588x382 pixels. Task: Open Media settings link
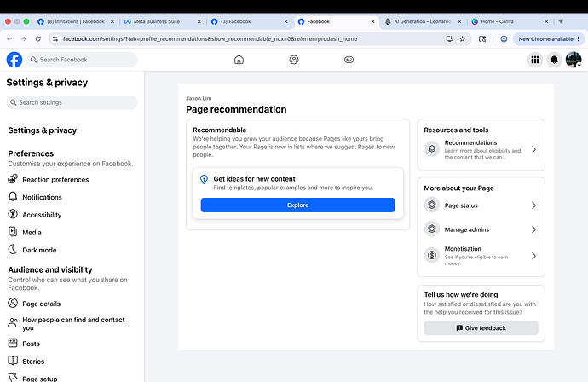click(x=32, y=232)
